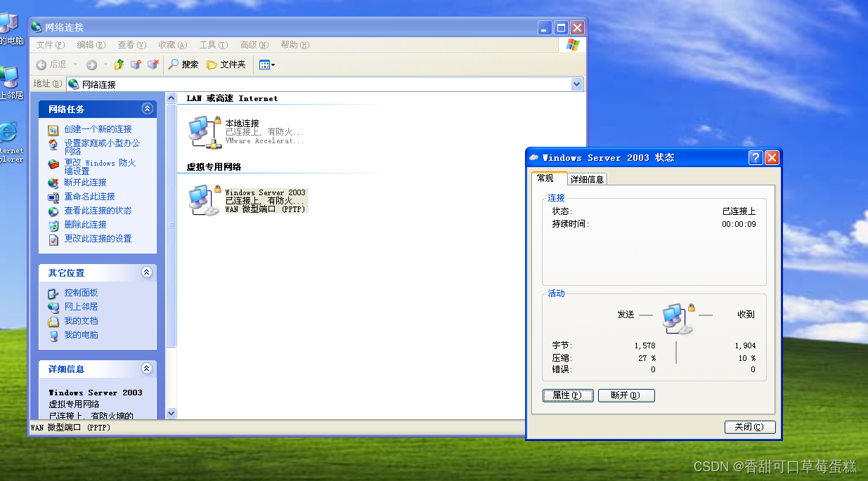Click the 属性 button in status dialog
This screenshot has width=868, height=481.
point(568,395)
